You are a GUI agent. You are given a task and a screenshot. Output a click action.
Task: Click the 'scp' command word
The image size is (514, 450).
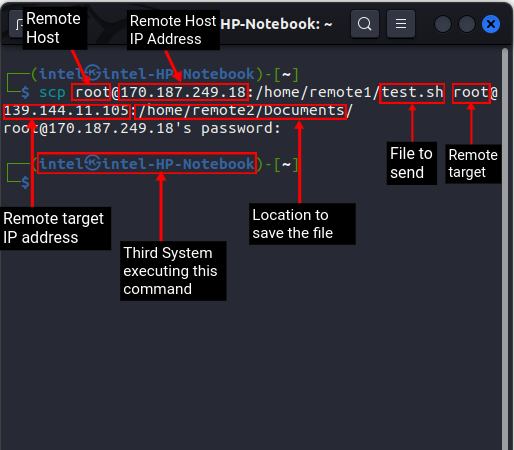[52, 92]
